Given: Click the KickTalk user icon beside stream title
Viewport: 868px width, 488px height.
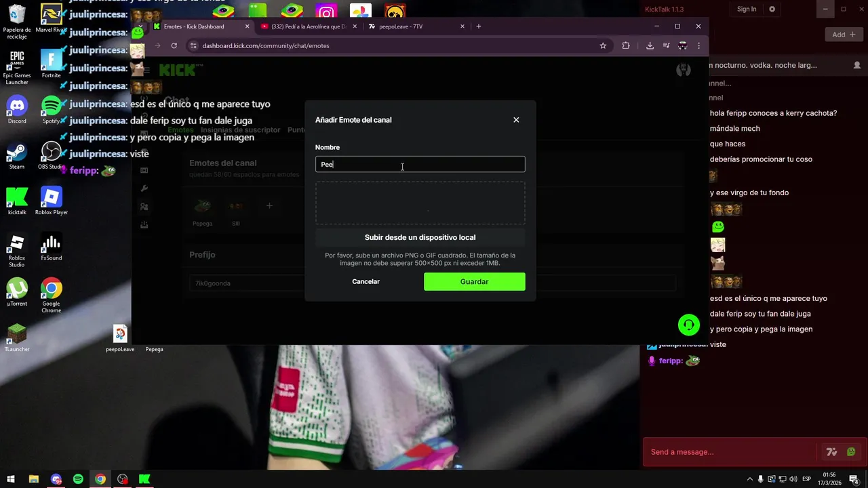Looking at the screenshot, I should 857,65.
